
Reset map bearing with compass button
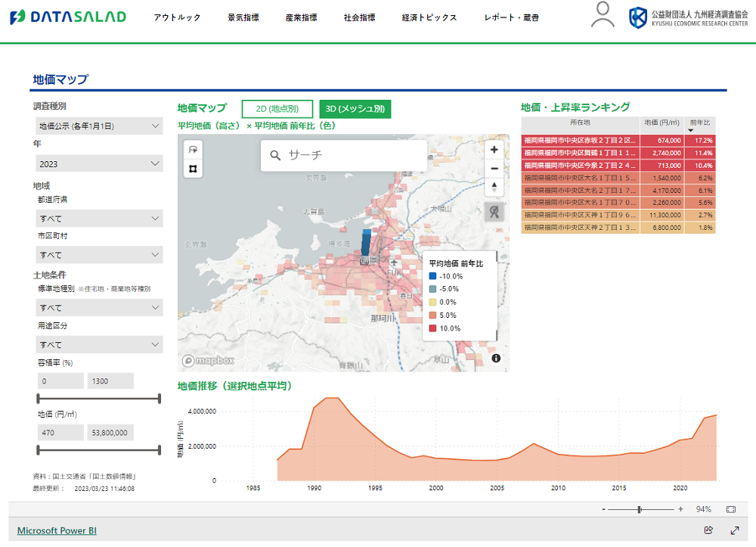pyautogui.click(x=494, y=187)
